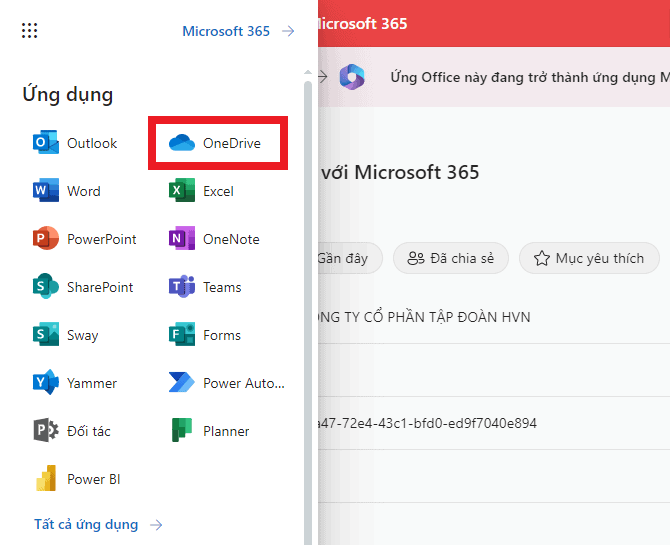This screenshot has width=670, height=545.
Task: Click the star icon in Mục yêu thích
Action: click(x=541, y=258)
